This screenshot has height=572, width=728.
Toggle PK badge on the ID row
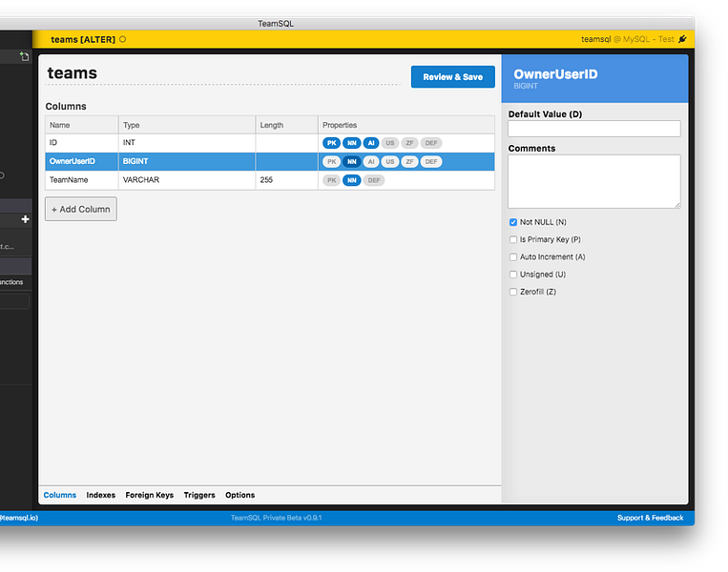[x=331, y=143]
